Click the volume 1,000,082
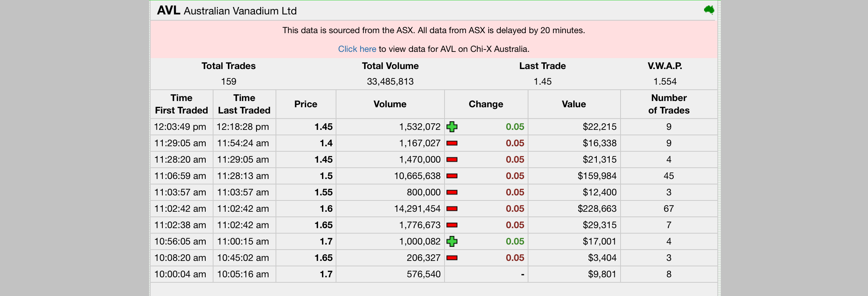 click(x=420, y=241)
